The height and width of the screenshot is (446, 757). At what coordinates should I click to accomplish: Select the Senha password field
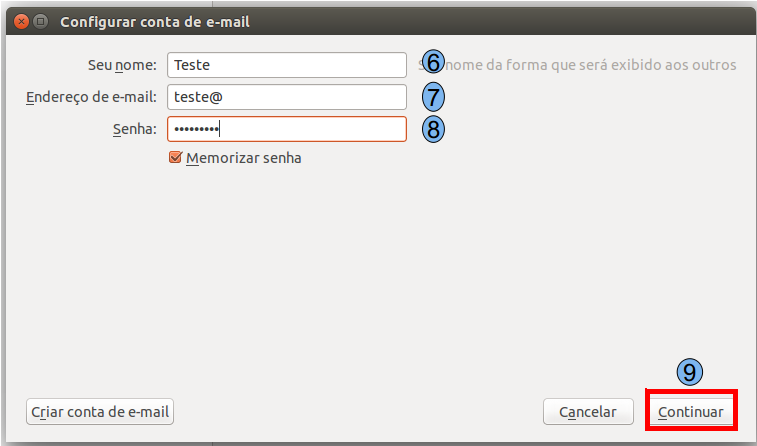click(287, 129)
